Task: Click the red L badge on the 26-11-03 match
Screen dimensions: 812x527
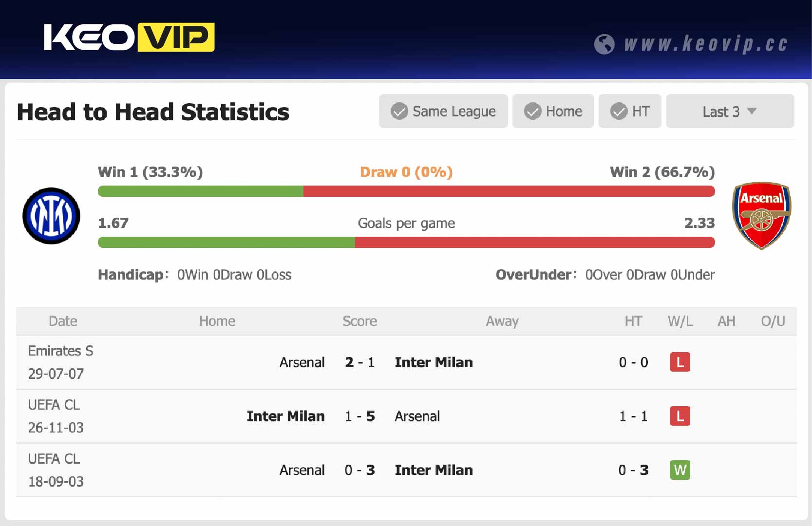Action: coord(680,416)
